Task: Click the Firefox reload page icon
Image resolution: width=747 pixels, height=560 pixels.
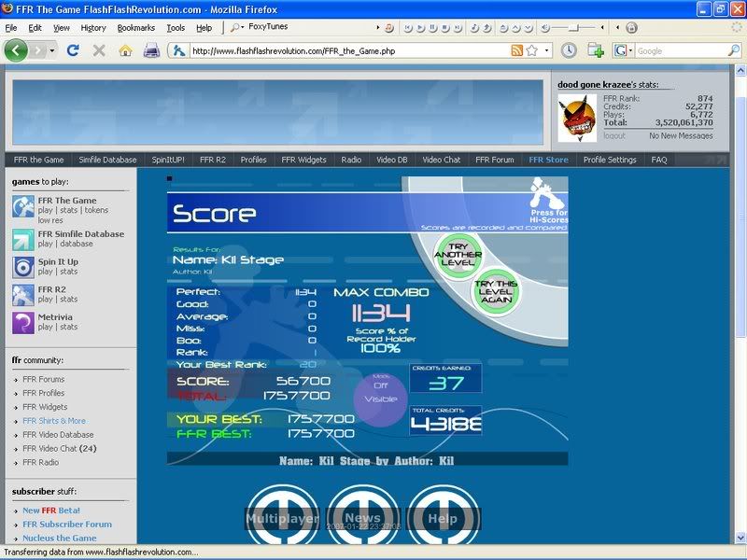Action: click(x=73, y=50)
